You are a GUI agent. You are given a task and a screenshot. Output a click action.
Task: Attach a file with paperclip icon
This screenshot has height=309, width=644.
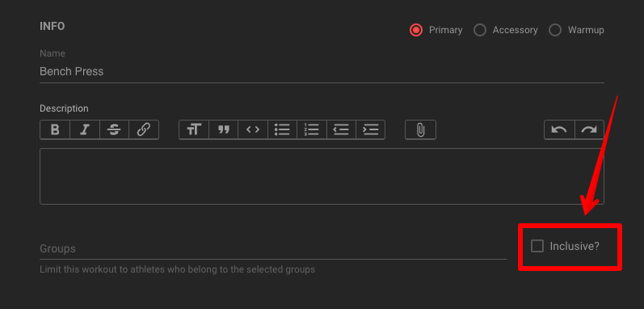pyautogui.click(x=420, y=130)
